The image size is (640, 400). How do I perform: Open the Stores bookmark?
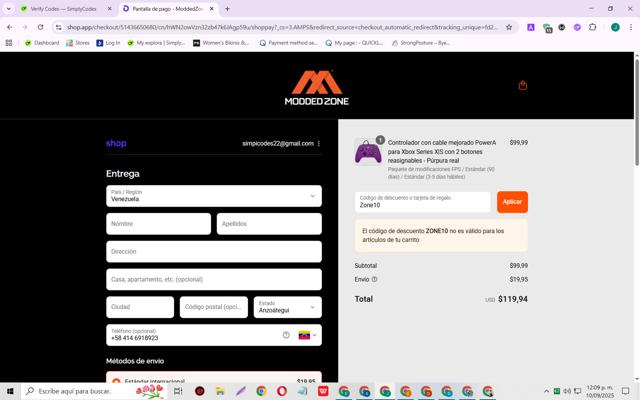[78, 43]
